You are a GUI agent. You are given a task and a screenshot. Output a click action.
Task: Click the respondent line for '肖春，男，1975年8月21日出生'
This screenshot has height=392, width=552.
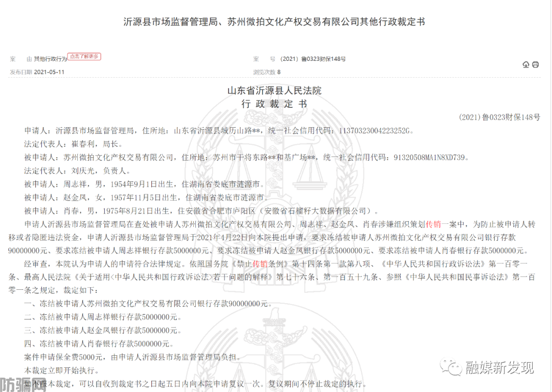[201, 211]
